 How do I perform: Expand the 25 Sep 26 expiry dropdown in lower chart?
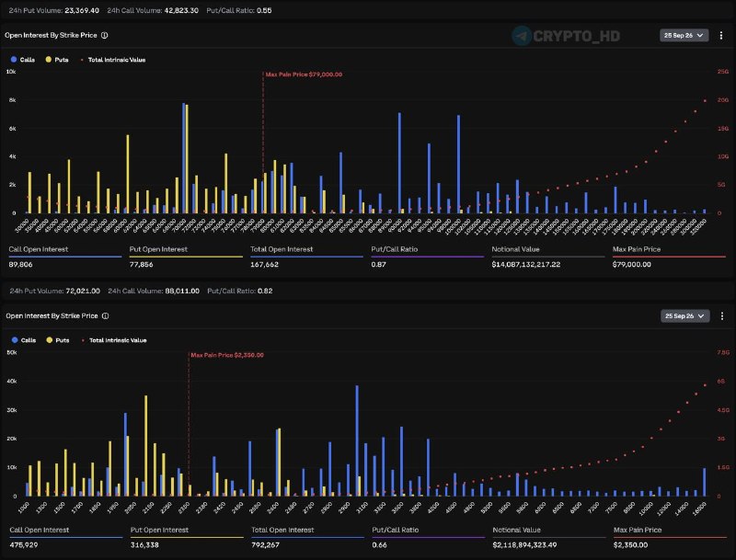[684, 316]
